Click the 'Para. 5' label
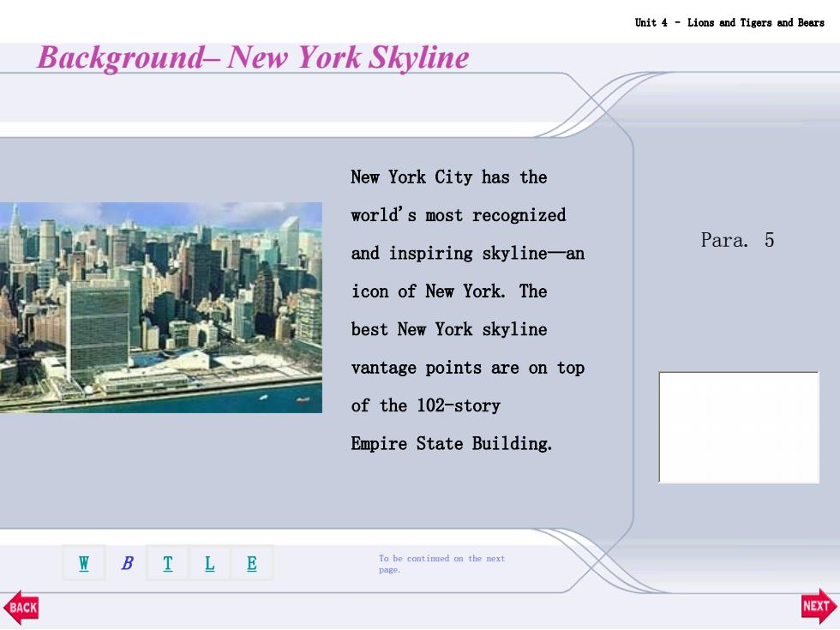The height and width of the screenshot is (630, 840). pos(737,240)
